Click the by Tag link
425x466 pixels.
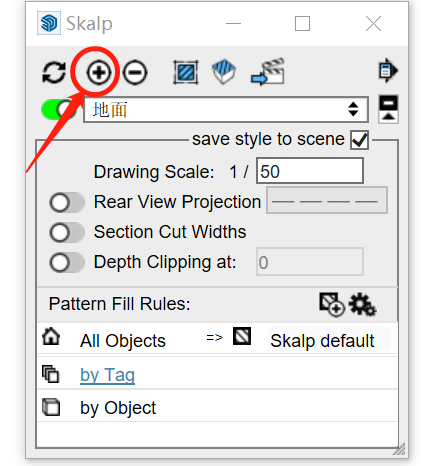click(107, 375)
